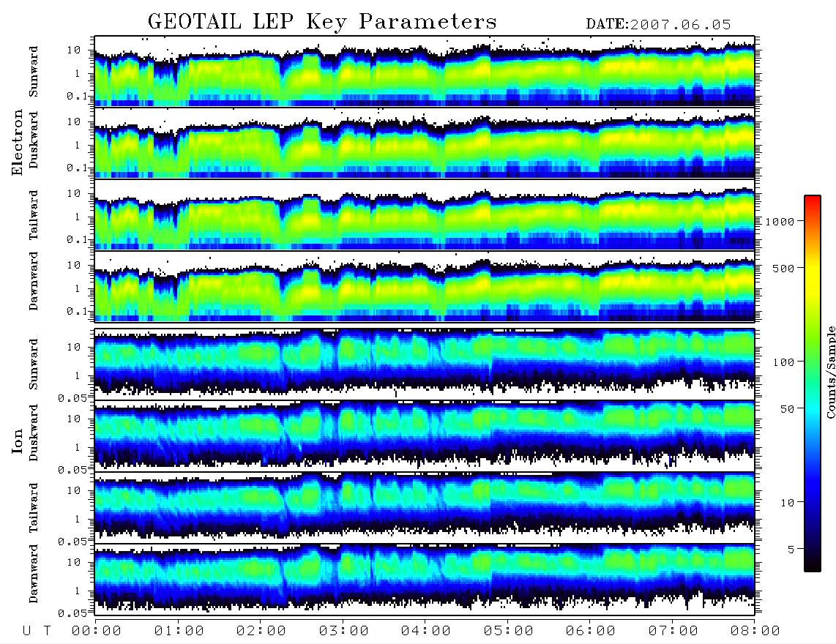Screen dimensions: 836x644
Task: Select the Ion Tailward axis label
Action: coord(34,508)
